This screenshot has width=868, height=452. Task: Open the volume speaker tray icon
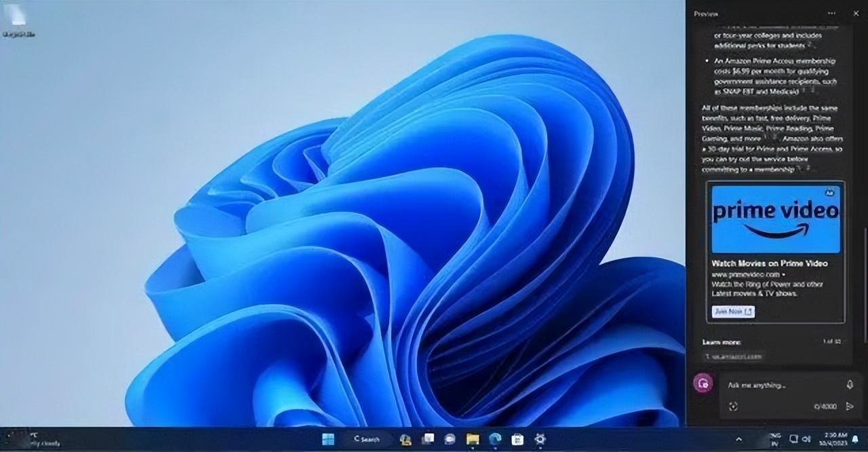(x=806, y=439)
